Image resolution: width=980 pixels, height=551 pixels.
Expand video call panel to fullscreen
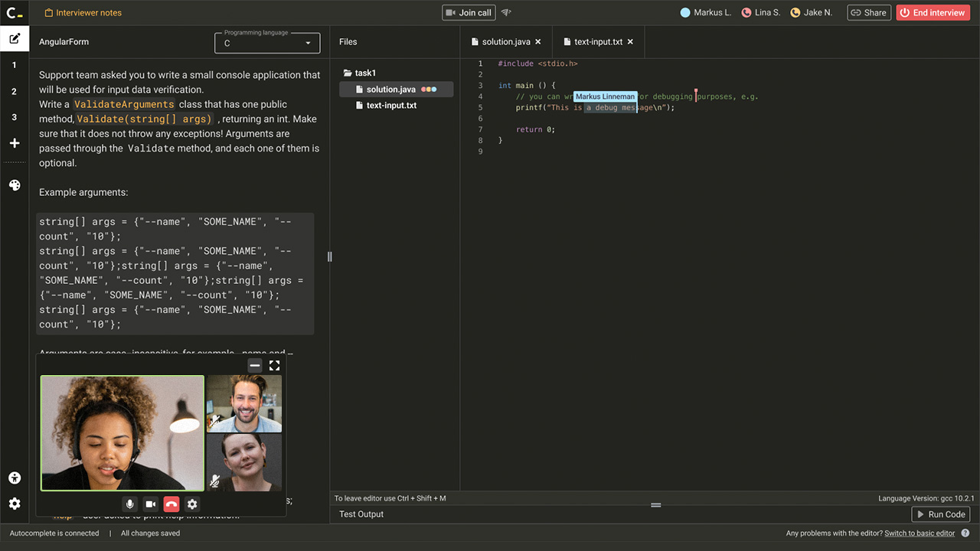tap(274, 366)
